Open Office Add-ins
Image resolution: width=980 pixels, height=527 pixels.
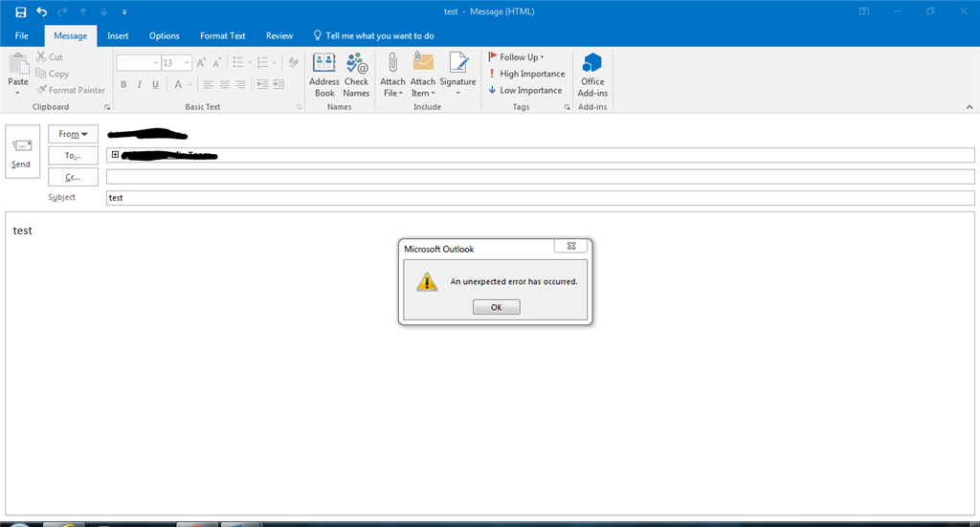pyautogui.click(x=592, y=75)
